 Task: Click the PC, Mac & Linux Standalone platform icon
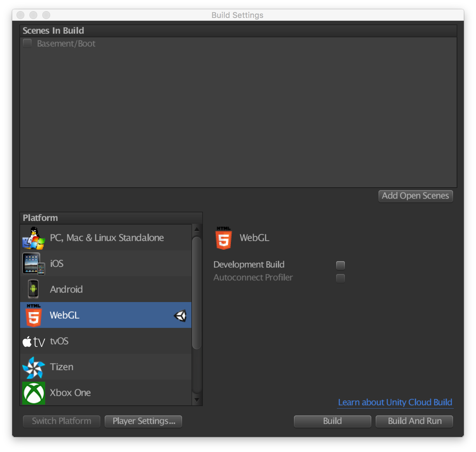tap(33, 238)
